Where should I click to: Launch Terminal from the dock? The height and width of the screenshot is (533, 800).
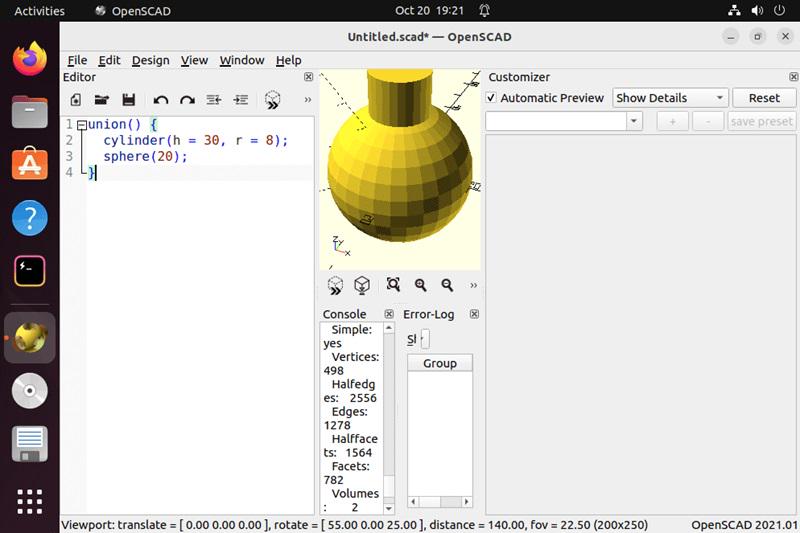(x=30, y=271)
